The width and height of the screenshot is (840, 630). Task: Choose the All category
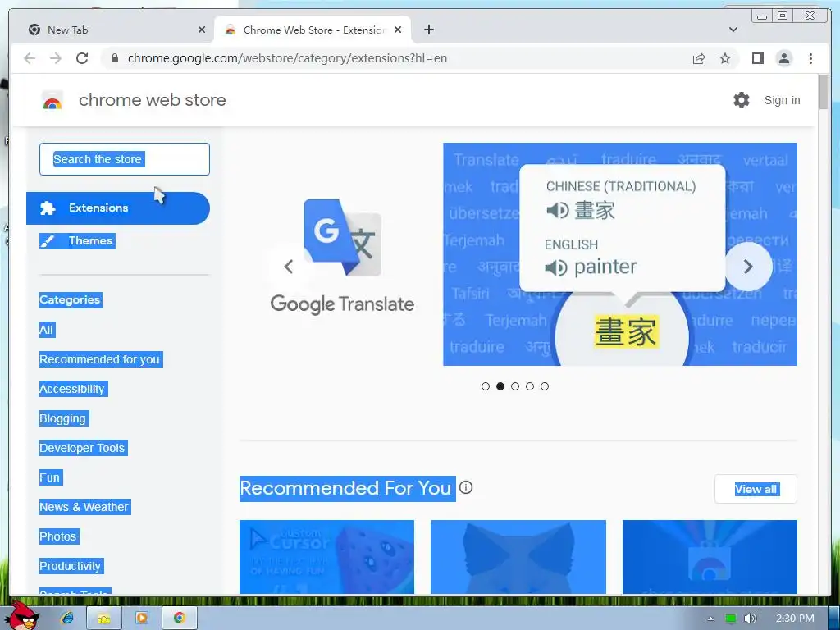[47, 330]
